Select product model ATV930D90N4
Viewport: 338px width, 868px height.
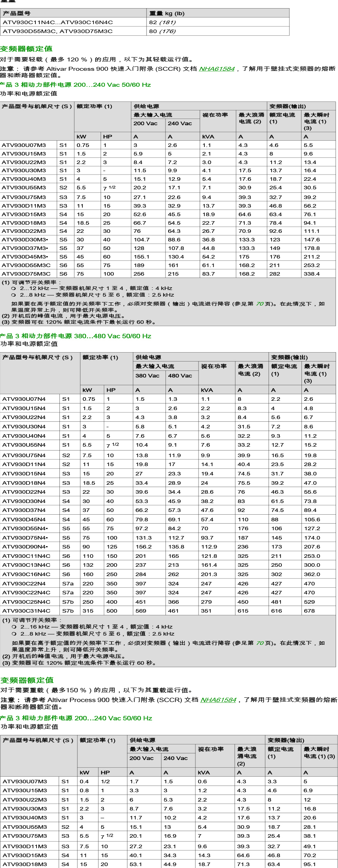click(x=25, y=547)
